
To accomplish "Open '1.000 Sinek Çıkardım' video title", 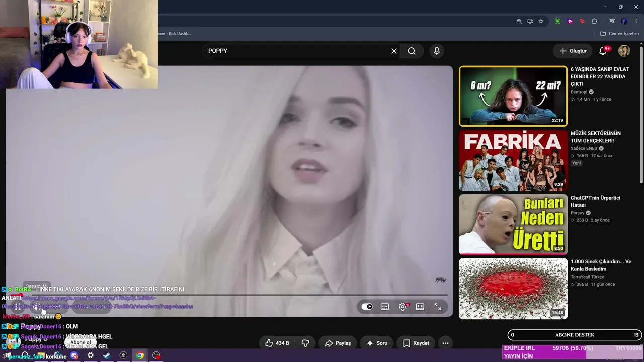I will (x=601, y=265).
